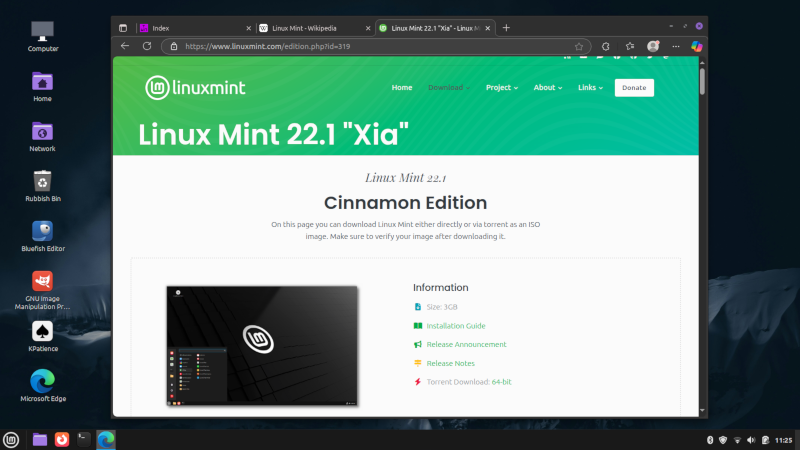Click the Edge profile avatar
The image size is (800, 450).
tap(653, 46)
